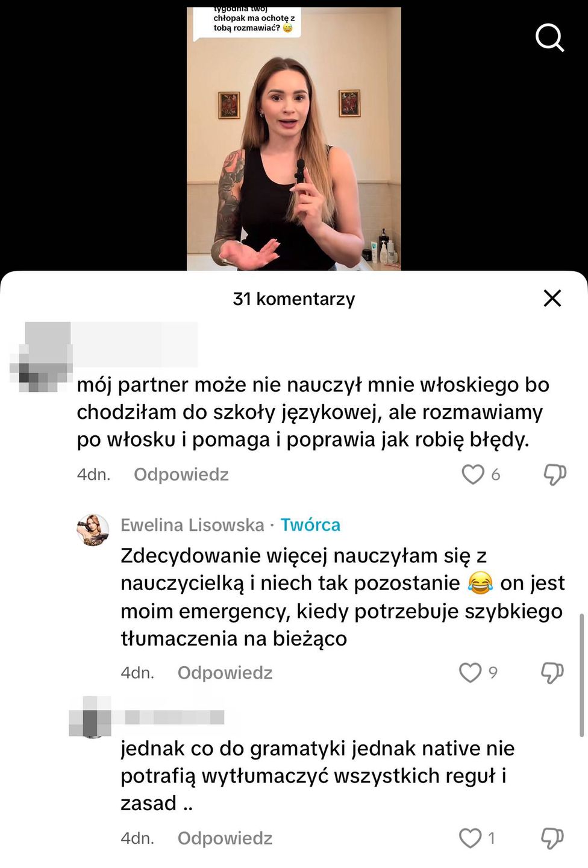The height and width of the screenshot is (868, 588).
Task: Reply to Ewelina Lisowska's comment via Odpowiedz
Action: point(225,673)
